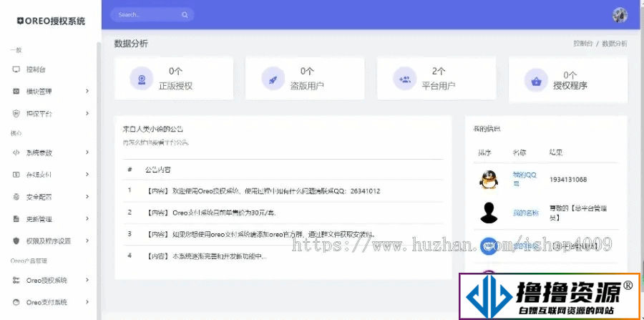Expand the 在线支付 chevron
This screenshot has height=320, width=644.
pos(87,175)
